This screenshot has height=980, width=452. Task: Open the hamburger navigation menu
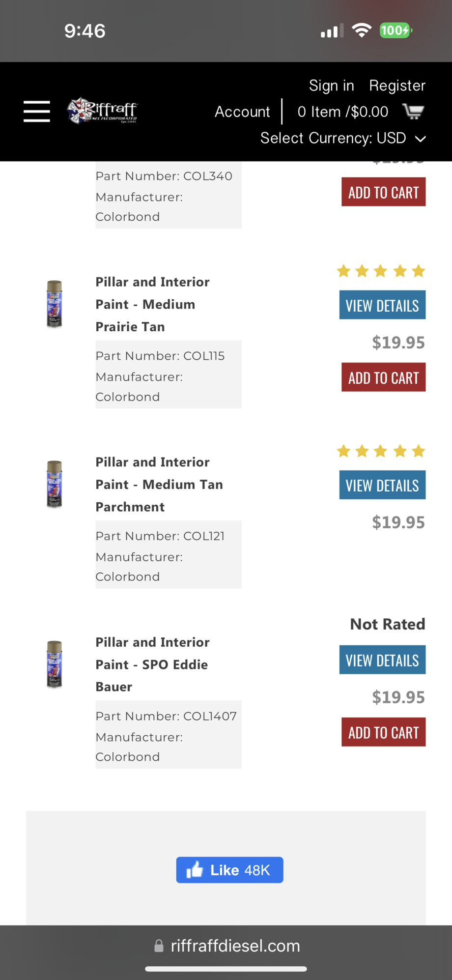point(36,112)
